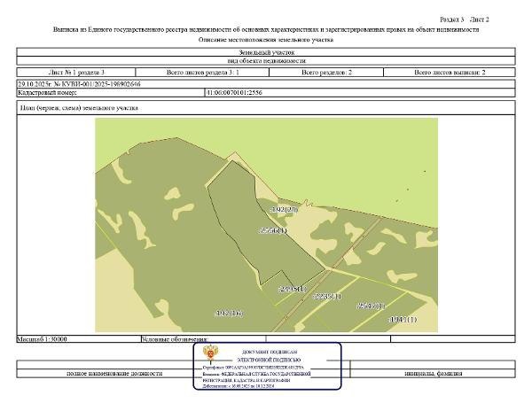Click 'ЭЛЕКТРОННОЙ ПОДПИСЬЮ' text in signature stamp
Image resolution: width=532 pixels, height=411 pixels.
[269, 360]
